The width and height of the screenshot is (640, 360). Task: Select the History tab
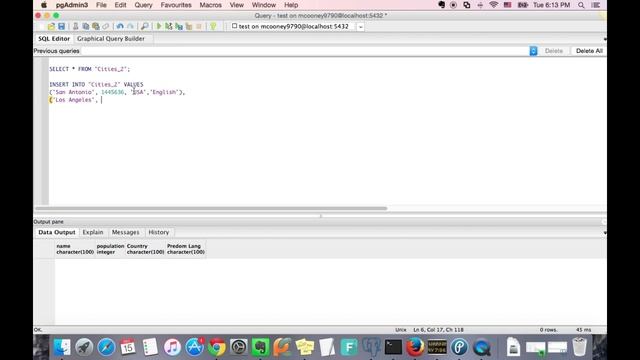[x=159, y=232]
